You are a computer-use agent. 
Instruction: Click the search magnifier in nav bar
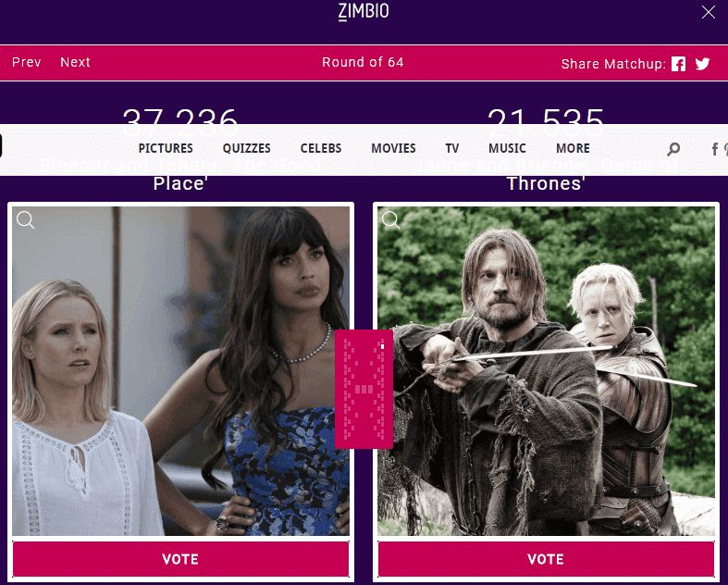pyautogui.click(x=673, y=149)
